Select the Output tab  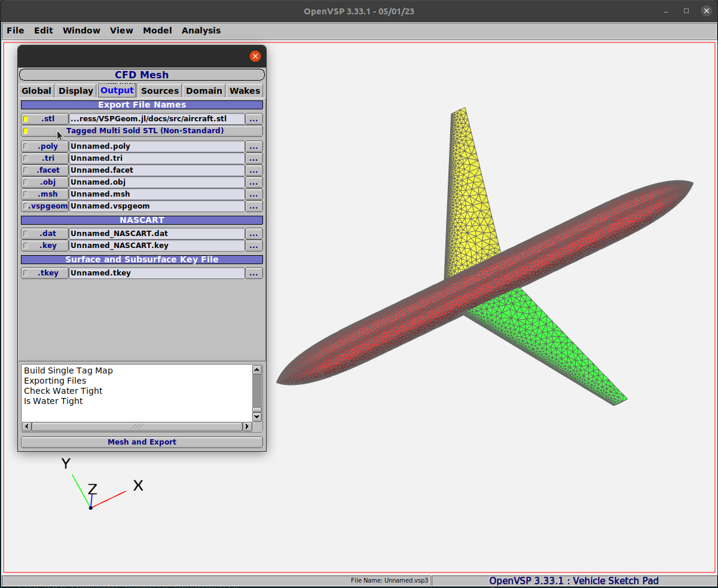(x=117, y=91)
